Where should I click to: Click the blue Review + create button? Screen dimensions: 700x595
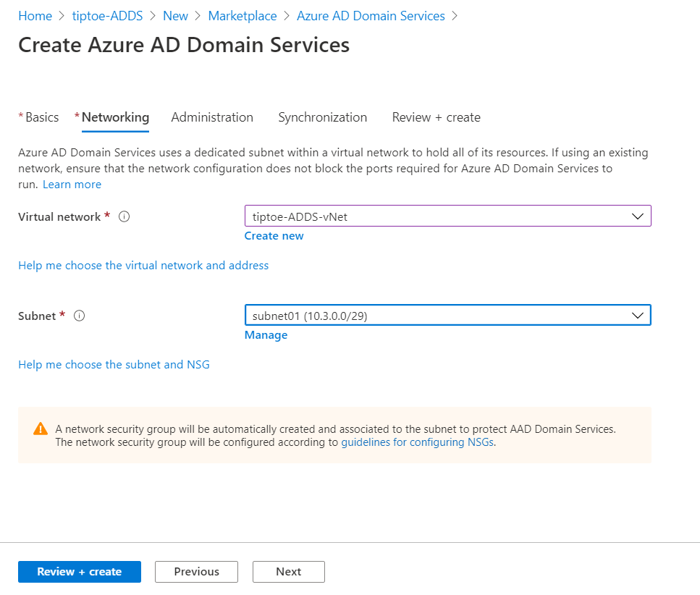click(80, 572)
